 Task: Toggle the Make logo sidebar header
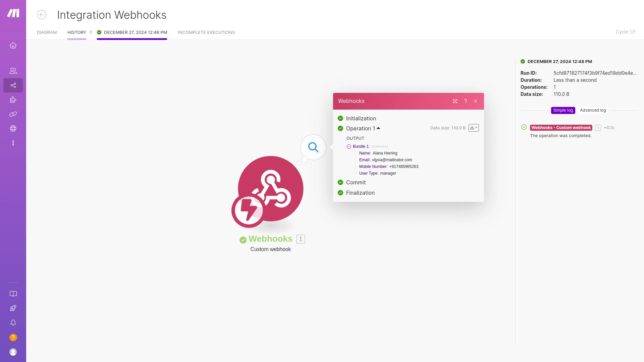coord(13,13)
